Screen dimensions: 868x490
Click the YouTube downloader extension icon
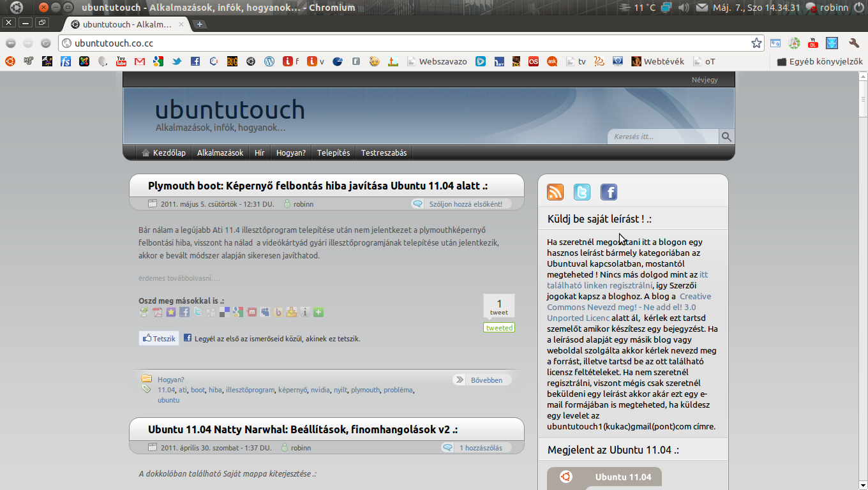pos(813,43)
